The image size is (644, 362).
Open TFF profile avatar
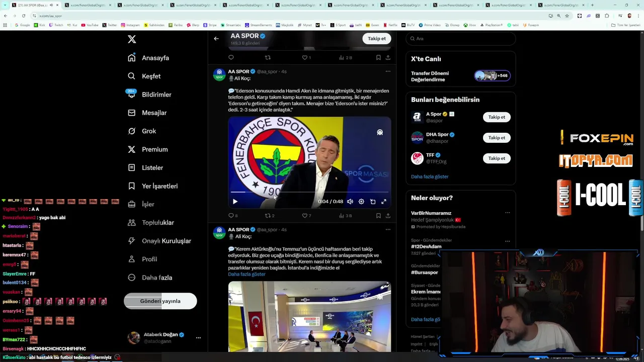click(x=417, y=158)
